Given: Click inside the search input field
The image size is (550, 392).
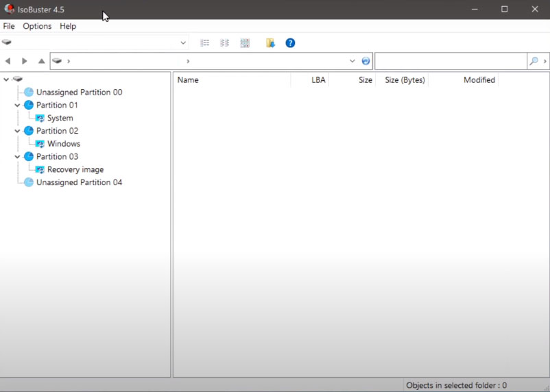Looking at the screenshot, I should 450,61.
